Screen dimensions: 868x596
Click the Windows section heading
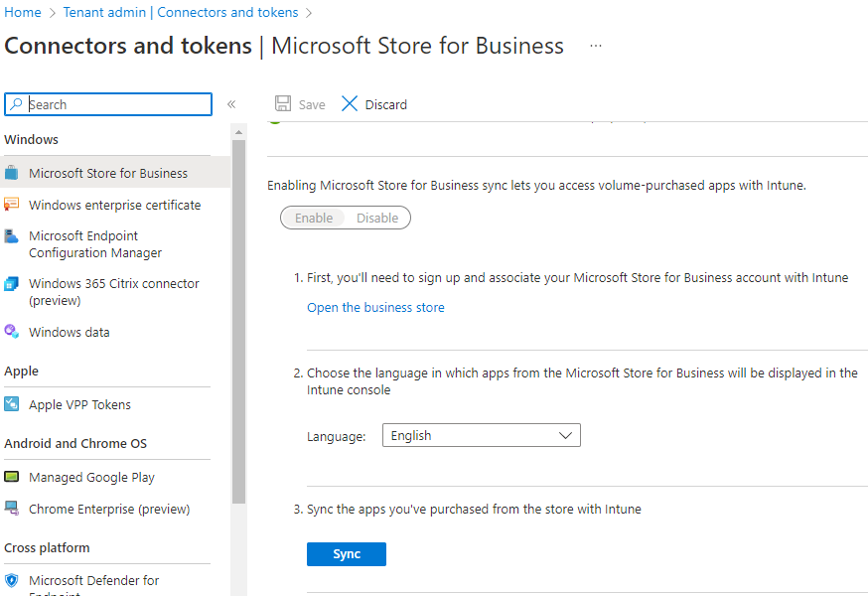click(31, 140)
